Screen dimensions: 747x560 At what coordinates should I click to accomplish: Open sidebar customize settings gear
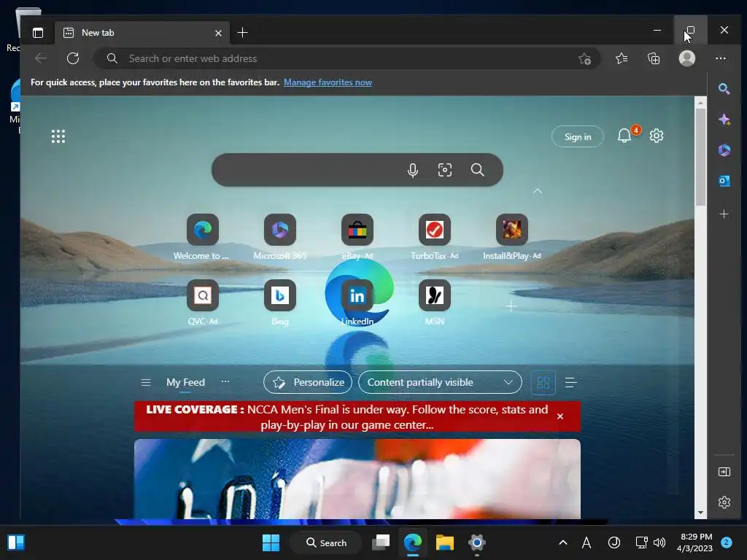(724, 502)
